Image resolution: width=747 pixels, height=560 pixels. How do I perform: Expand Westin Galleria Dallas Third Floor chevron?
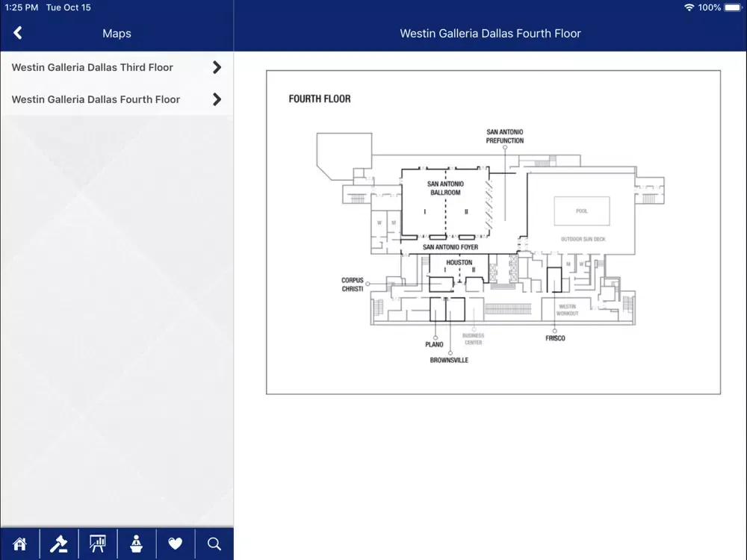[217, 67]
